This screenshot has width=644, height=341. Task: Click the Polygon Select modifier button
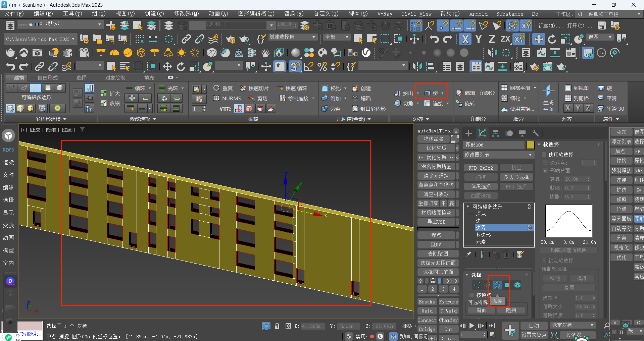tap(516, 177)
